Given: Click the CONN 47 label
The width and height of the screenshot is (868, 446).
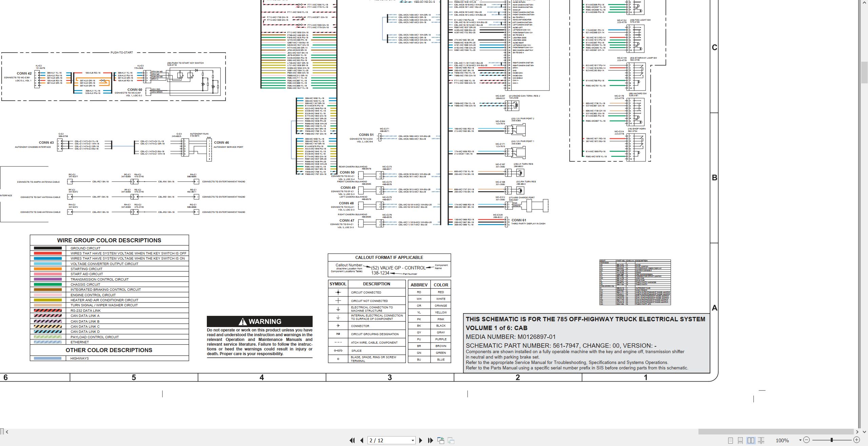Looking at the screenshot, I should coord(347,220).
